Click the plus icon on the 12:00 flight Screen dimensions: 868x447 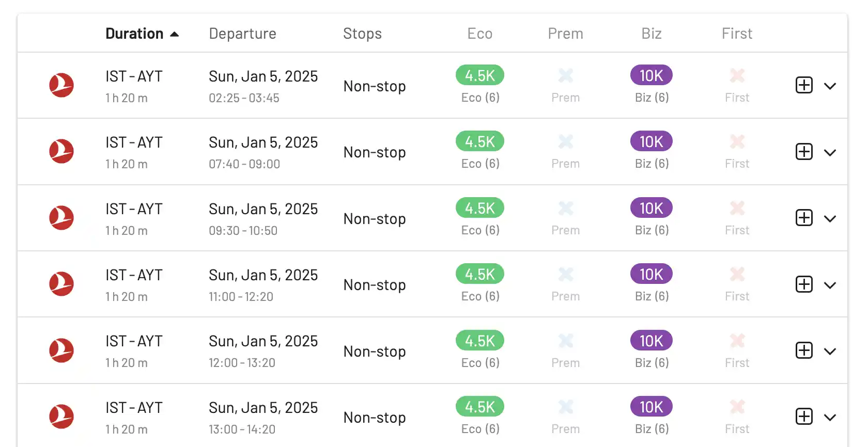point(804,350)
